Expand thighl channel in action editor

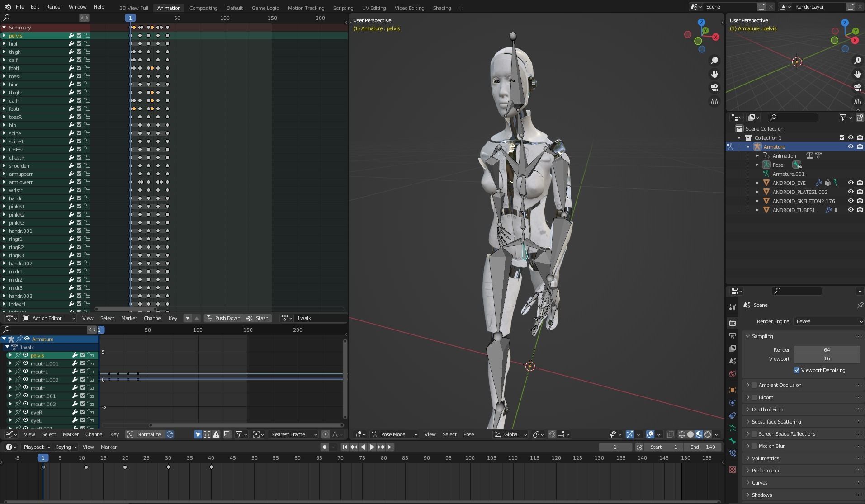[x=4, y=52]
